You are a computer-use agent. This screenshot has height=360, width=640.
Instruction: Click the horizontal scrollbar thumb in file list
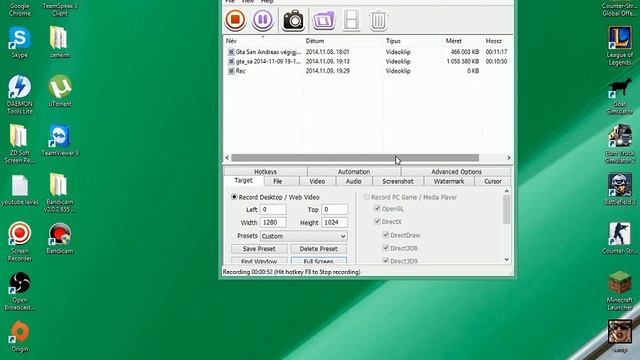(355, 158)
